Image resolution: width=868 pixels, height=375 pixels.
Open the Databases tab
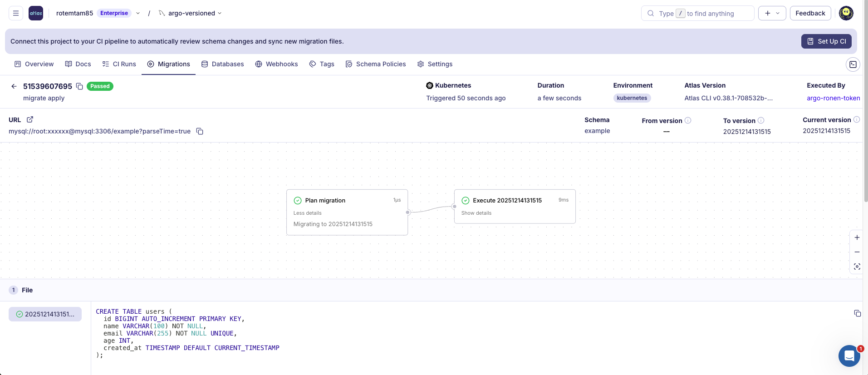(222, 64)
